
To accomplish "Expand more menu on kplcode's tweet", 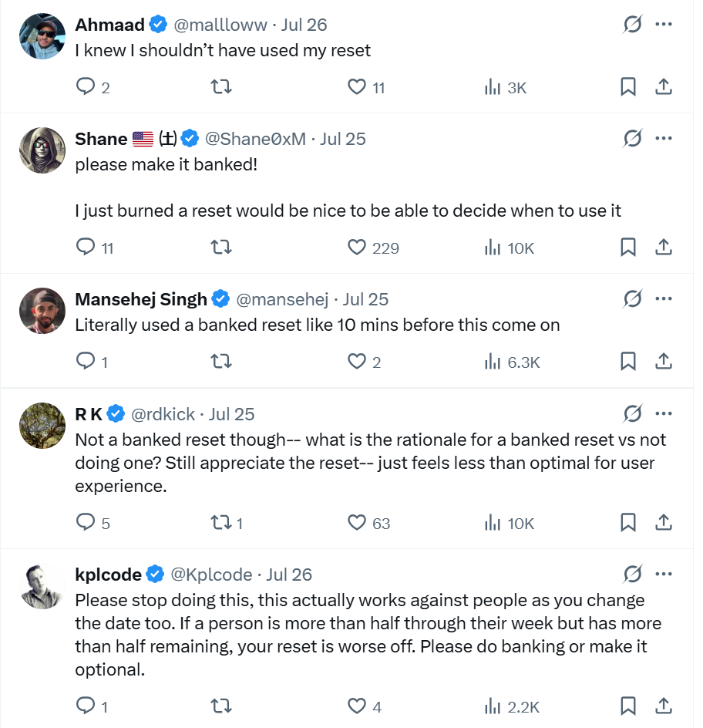I will [x=664, y=574].
